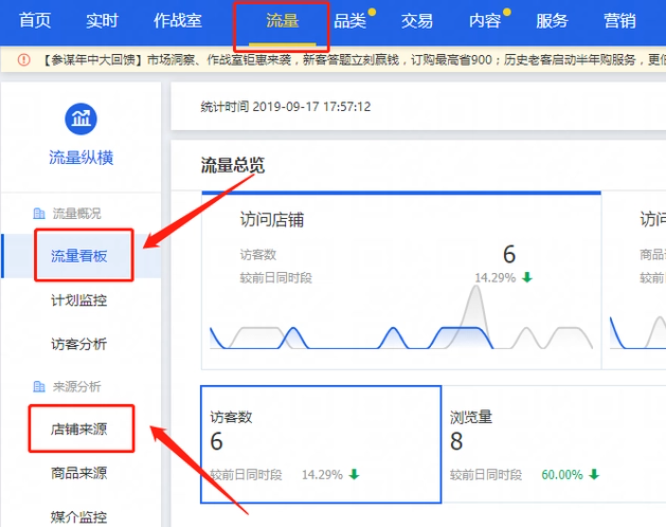Click the 流量纵横 blue circle logo icon
The height and width of the screenshot is (527, 667).
pyautogui.click(x=81, y=118)
